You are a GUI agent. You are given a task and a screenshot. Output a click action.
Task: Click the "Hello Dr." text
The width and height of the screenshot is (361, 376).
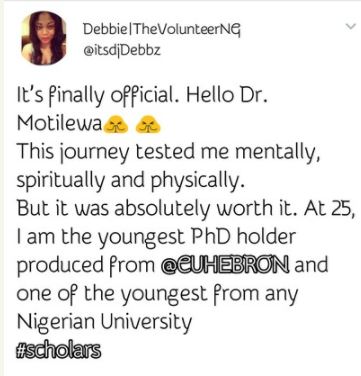pyautogui.click(x=227, y=96)
